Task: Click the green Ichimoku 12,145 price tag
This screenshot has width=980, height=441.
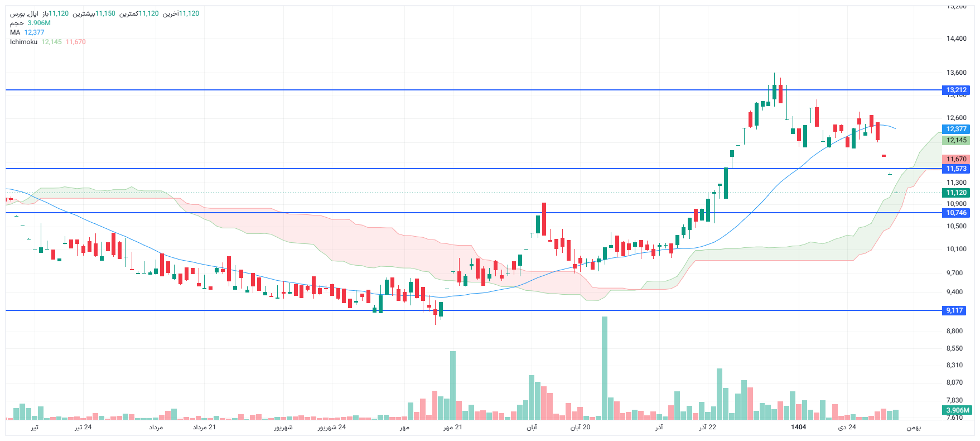Action: [956, 140]
